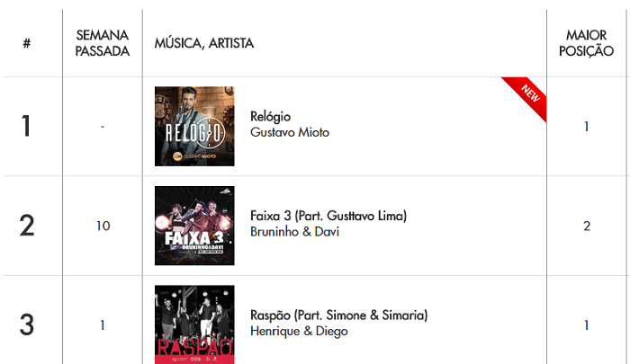
Task: Open artist Henrique & Diego
Action: [299, 331]
